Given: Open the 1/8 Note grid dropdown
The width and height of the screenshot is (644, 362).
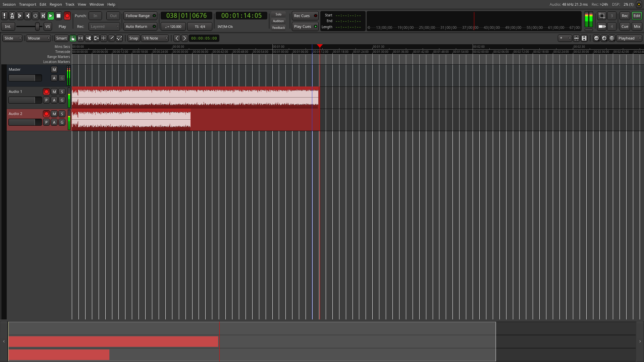Looking at the screenshot, I should click(155, 38).
